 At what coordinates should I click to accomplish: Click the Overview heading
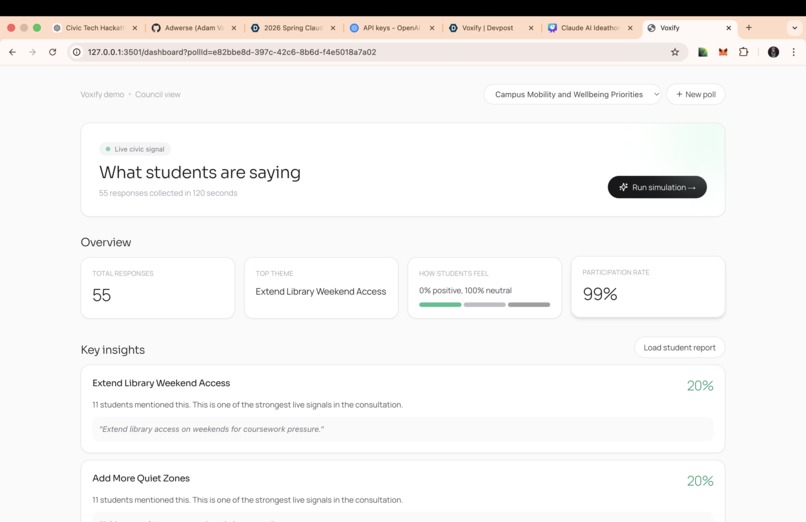point(105,242)
